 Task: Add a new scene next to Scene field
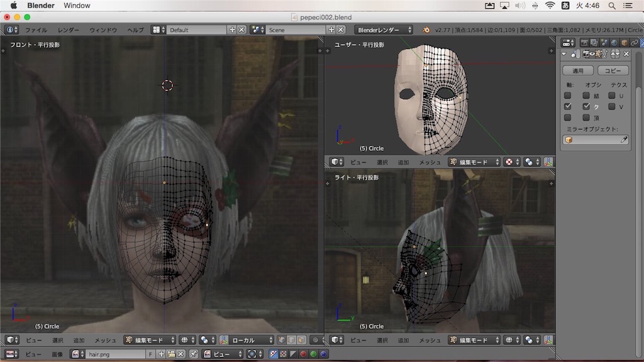tap(331, 30)
